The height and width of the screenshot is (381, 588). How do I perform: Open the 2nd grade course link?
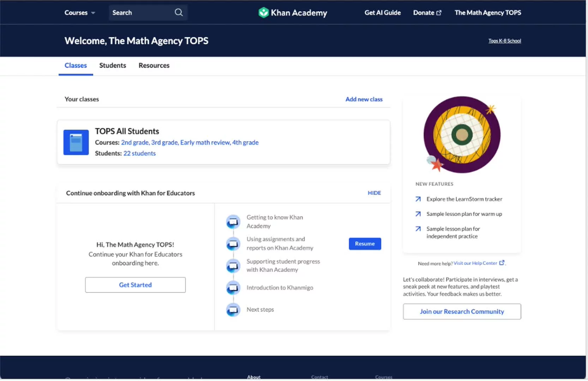(135, 143)
